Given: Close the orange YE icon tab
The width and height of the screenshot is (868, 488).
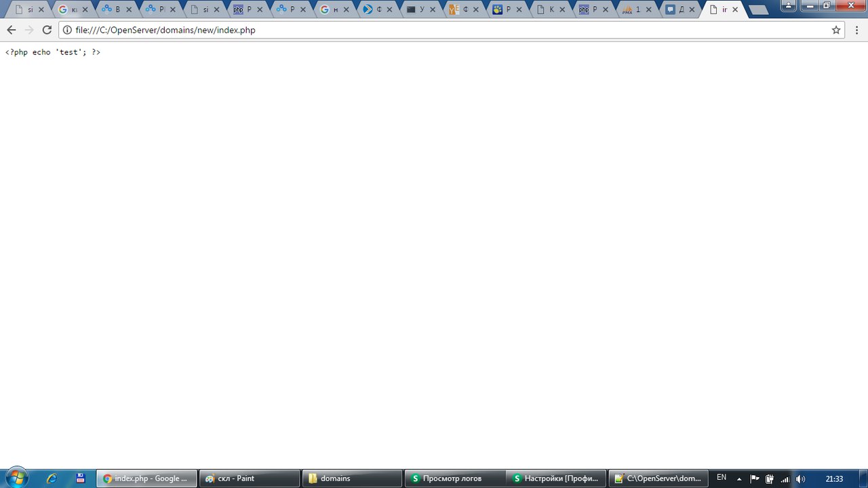Looking at the screenshot, I should [476, 10].
